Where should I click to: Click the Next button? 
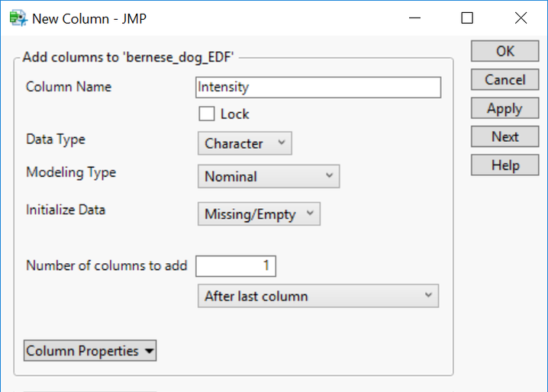click(504, 137)
